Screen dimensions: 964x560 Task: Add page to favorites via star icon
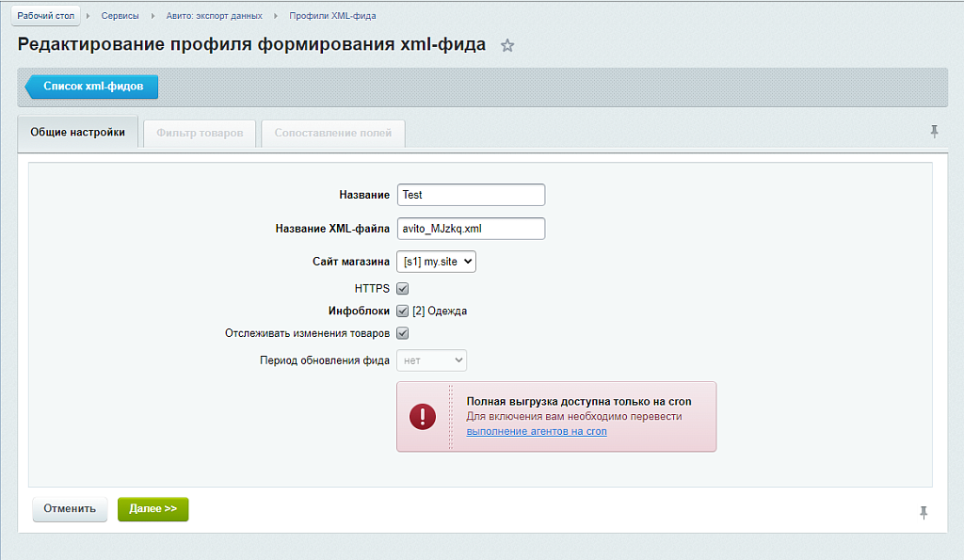pyautogui.click(x=507, y=44)
